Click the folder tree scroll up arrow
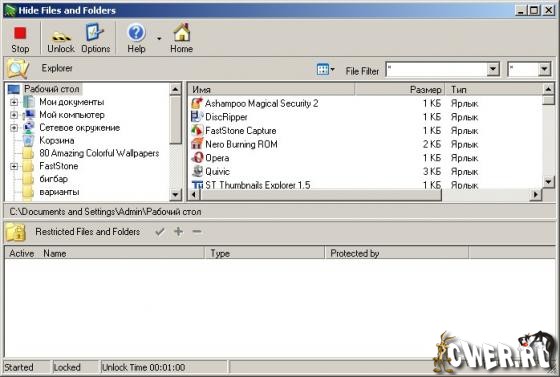Screen dimensions: 560x377 (x=175, y=89)
